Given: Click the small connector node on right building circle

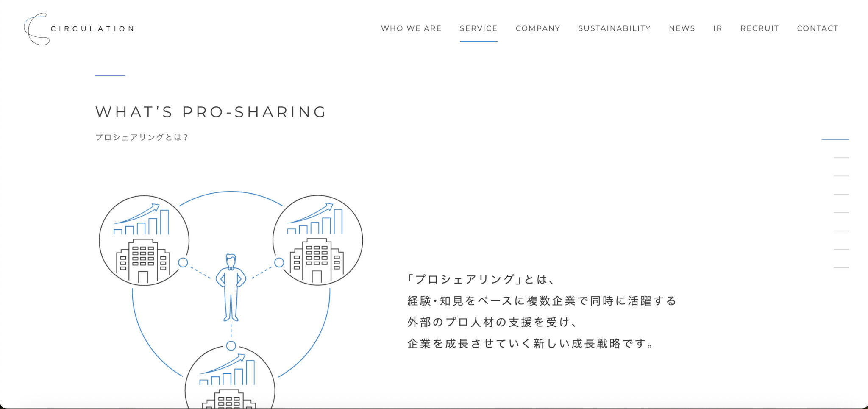Looking at the screenshot, I should (279, 262).
